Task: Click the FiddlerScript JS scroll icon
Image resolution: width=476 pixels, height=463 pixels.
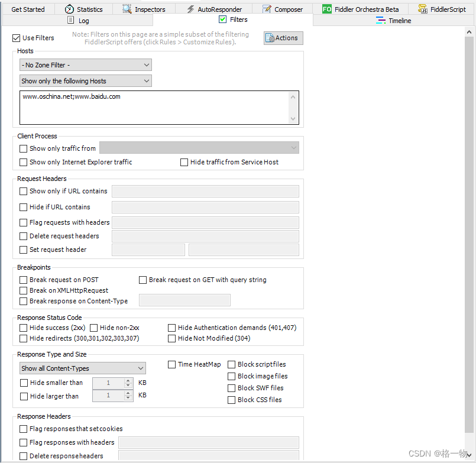Action: (x=423, y=9)
